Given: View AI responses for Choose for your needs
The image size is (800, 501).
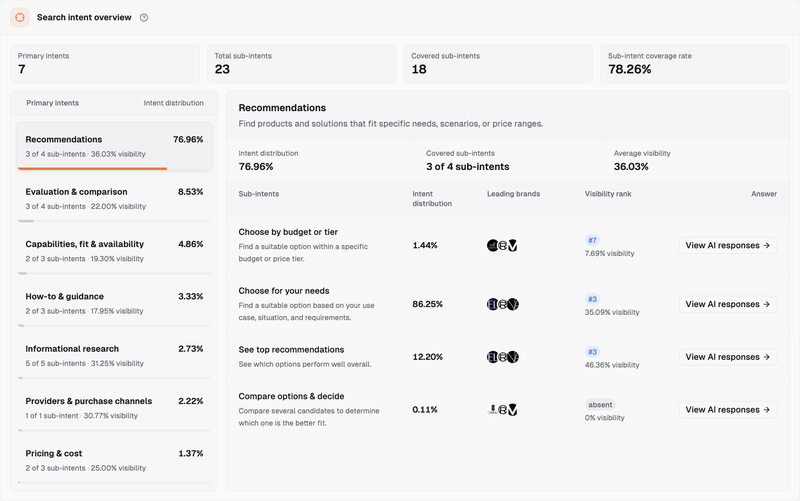Looking at the screenshot, I should pos(728,304).
